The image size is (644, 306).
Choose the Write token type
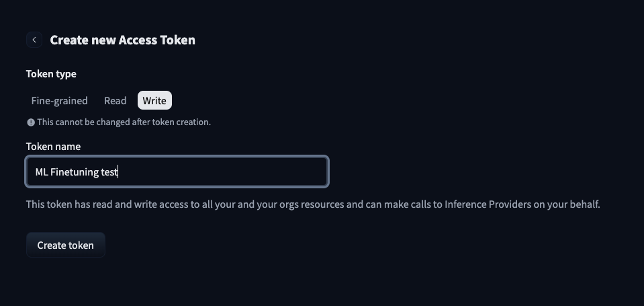click(154, 101)
